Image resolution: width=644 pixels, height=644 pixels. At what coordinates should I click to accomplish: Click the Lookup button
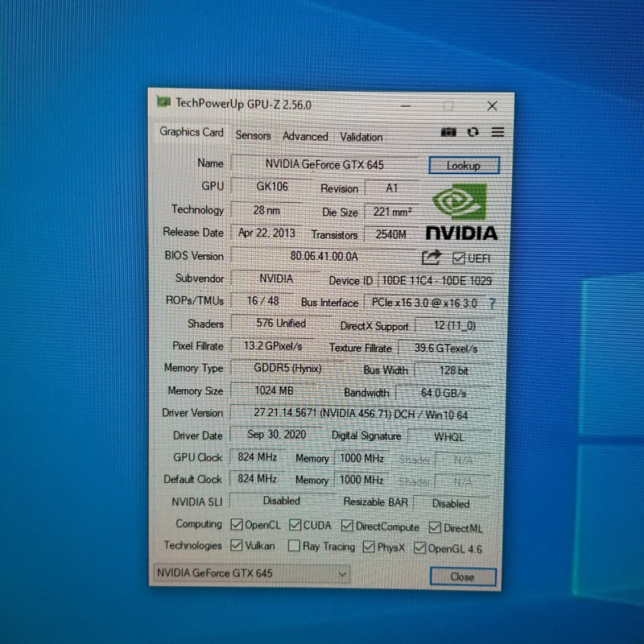tap(464, 166)
